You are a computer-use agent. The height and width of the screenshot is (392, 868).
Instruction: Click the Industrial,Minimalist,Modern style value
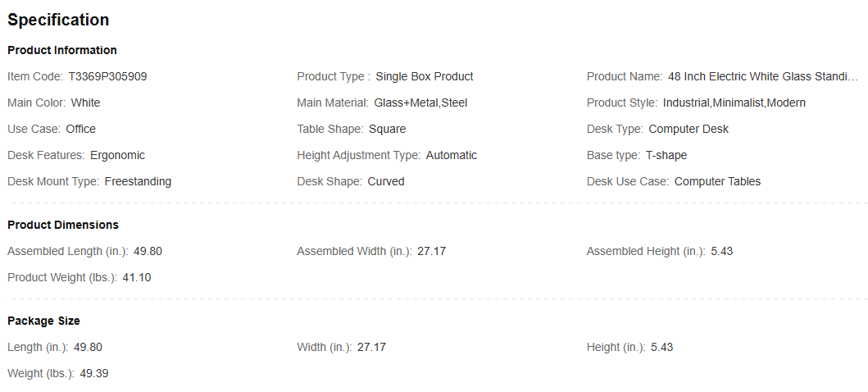click(734, 103)
